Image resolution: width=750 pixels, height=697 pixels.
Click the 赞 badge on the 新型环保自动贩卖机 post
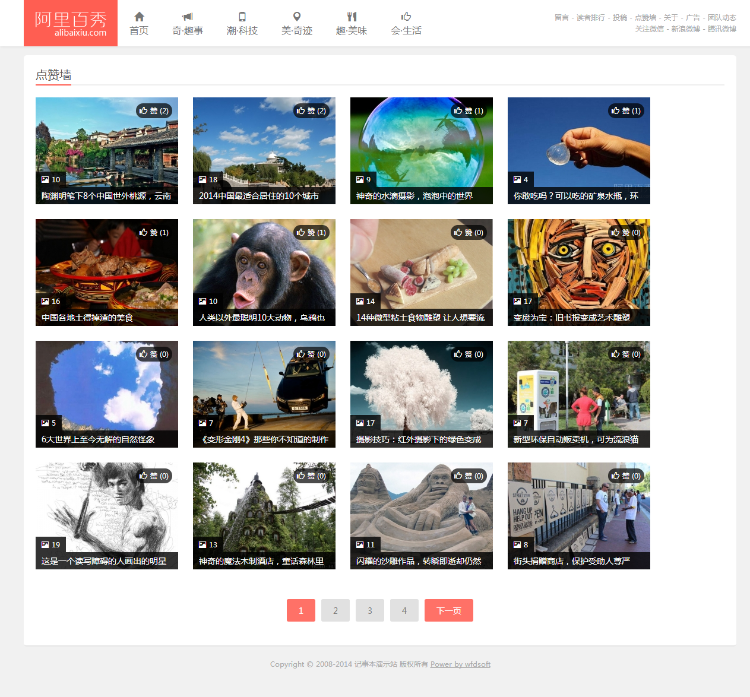click(x=626, y=354)
